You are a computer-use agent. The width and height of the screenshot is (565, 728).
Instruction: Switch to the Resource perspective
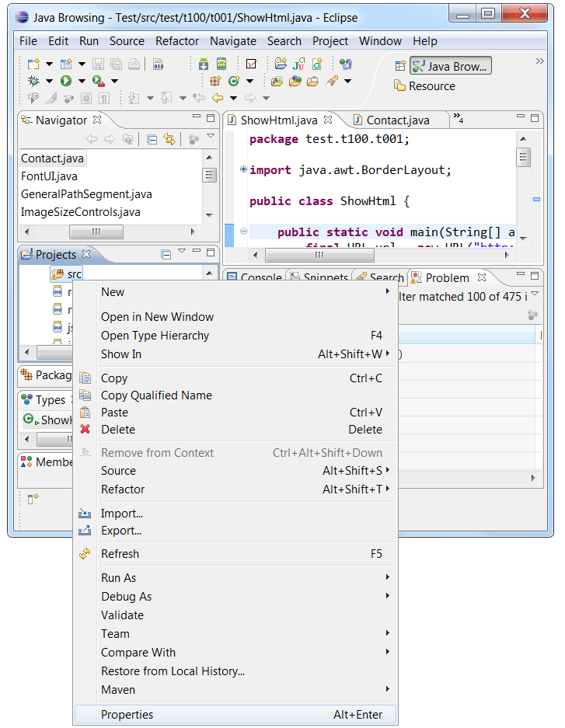pos(425,86)
